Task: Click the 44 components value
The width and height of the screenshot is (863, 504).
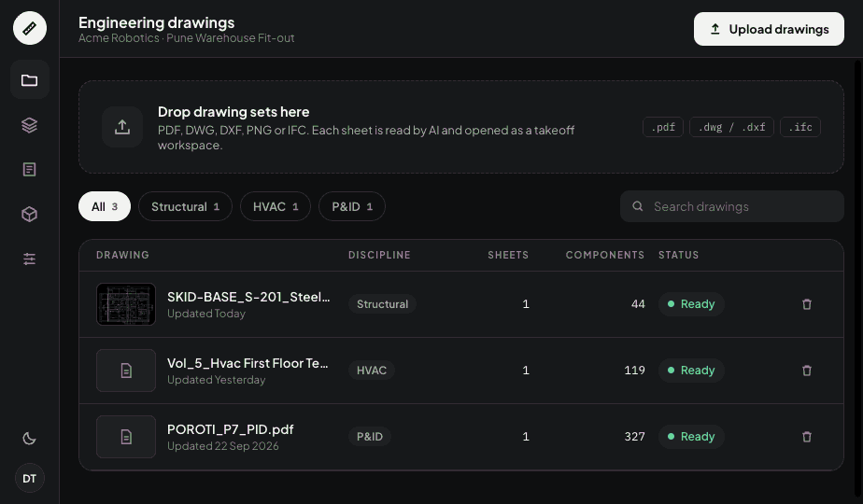Action: [x=638, y=304]
